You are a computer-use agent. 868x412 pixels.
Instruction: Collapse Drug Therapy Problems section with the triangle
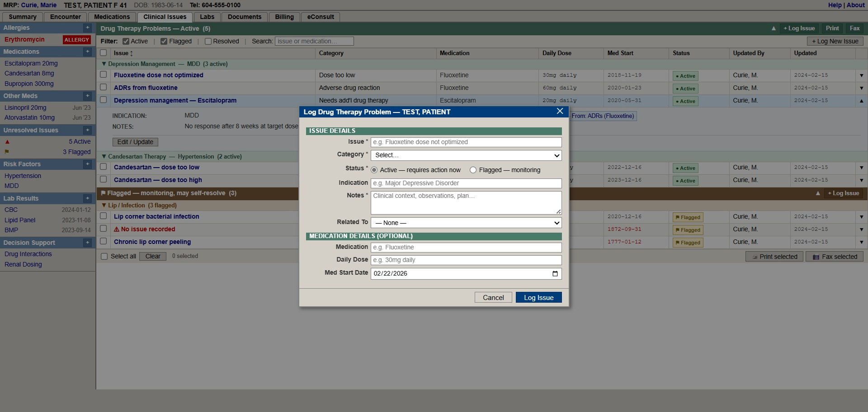[774, 28]
